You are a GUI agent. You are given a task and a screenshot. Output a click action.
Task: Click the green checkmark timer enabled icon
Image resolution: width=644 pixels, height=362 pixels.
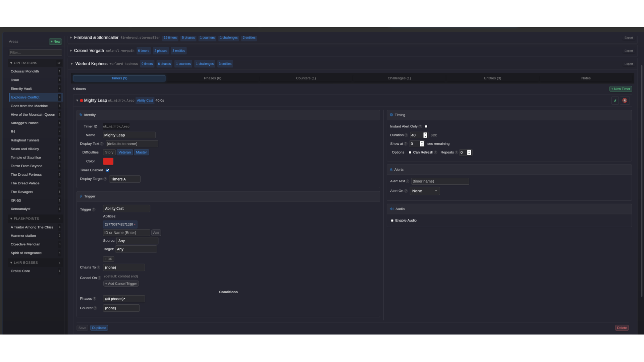pyautogui.click(x=615, y=100)
